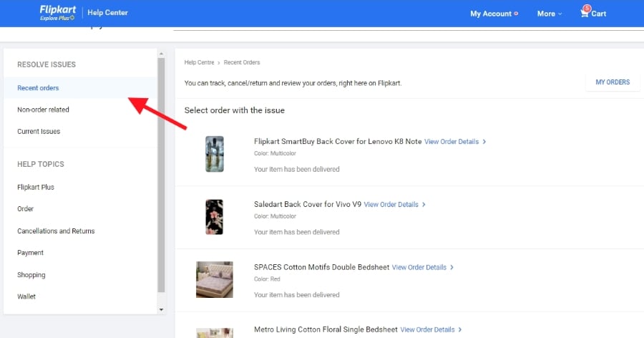The image size is (644, 338).
Task: Expand the More dropdown menu
Action: [x=550, y=14]
